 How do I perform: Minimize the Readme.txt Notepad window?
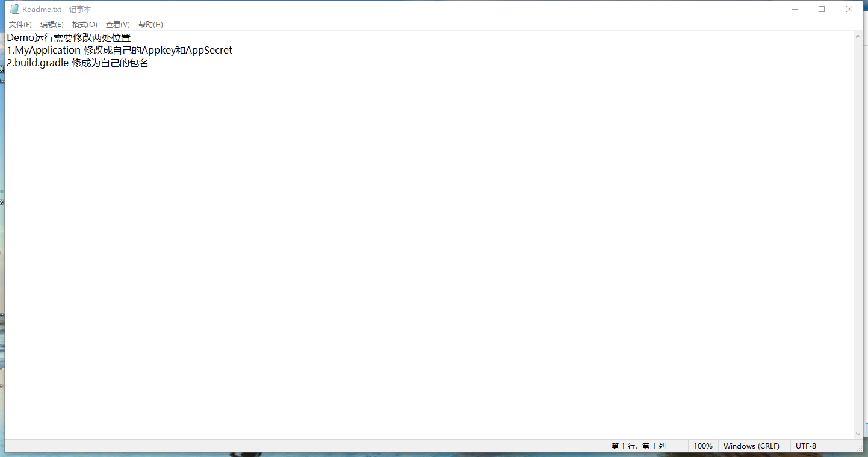(795, 9)
